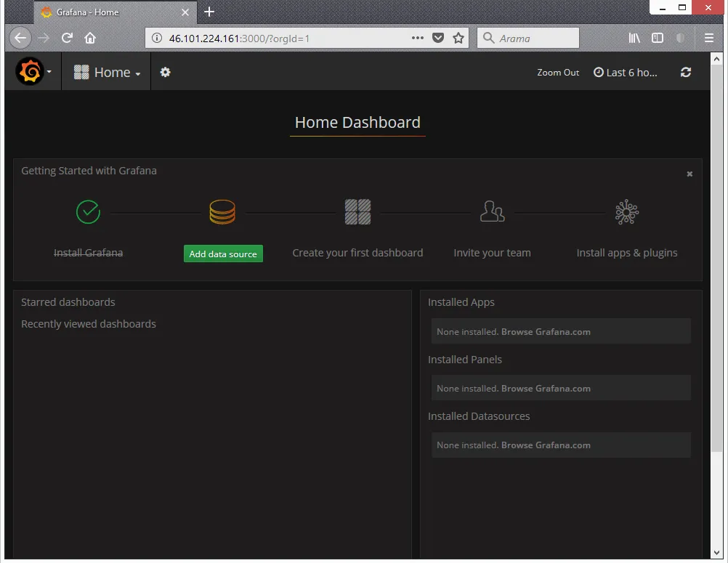
Task: Click the dashboard grid step icon
Action: pyautogui.click(x=357, y=212)
